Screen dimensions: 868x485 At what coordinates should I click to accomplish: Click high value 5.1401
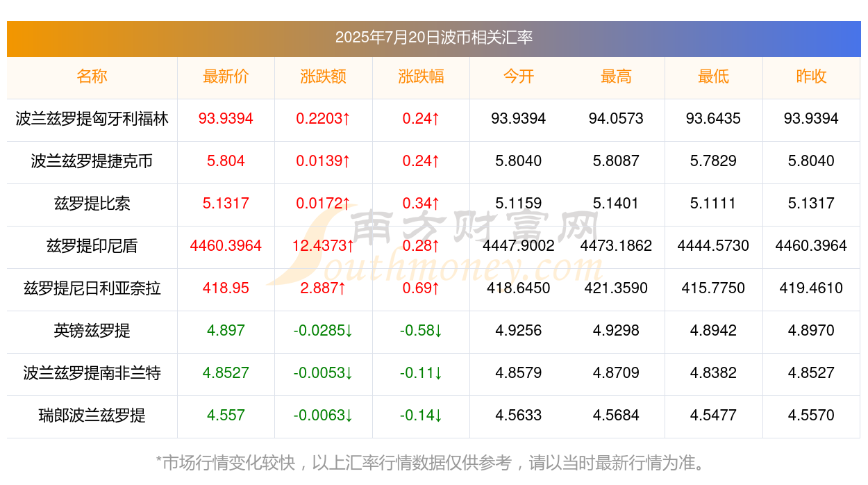point(616,204)
